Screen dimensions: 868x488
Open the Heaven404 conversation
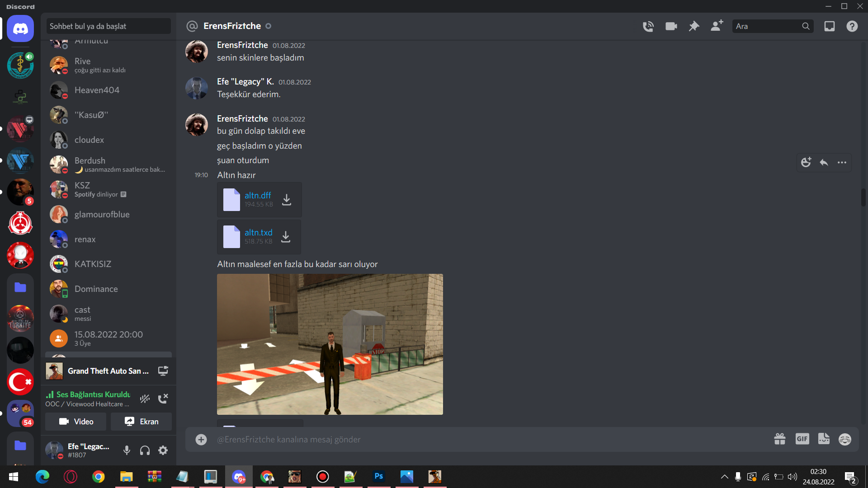pyautogui.click(x=108, y=90)
